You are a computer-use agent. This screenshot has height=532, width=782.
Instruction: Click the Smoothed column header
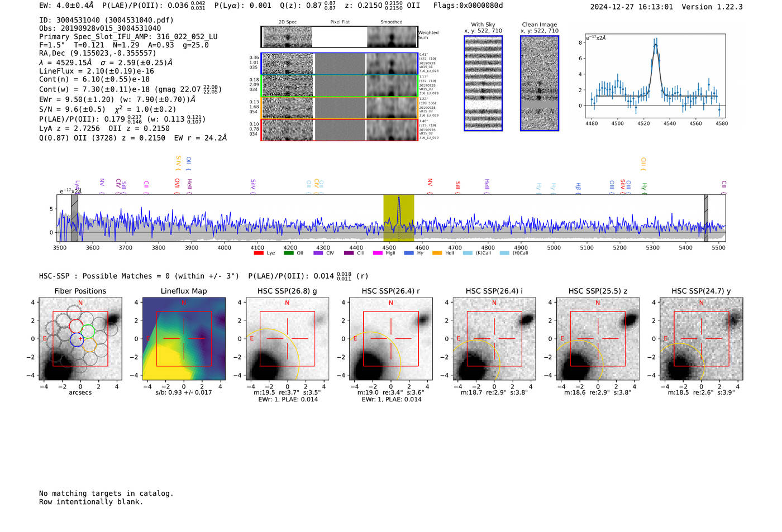pos(392,22)
